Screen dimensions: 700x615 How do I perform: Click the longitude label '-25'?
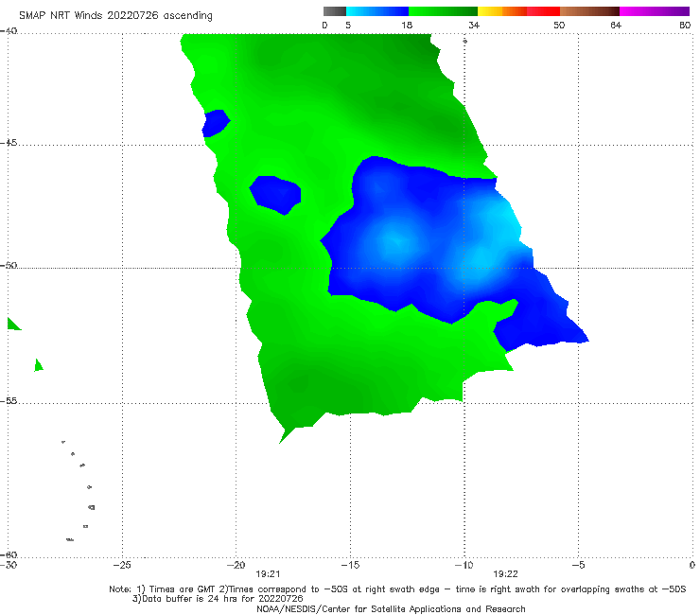click(x=122, y=565)
